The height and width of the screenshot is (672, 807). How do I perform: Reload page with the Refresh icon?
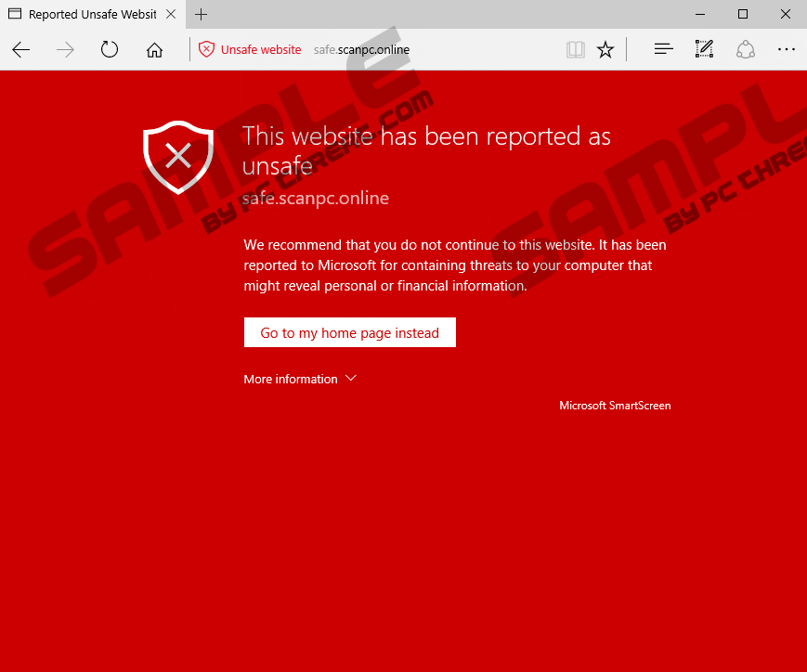click(x=110, y=50)
